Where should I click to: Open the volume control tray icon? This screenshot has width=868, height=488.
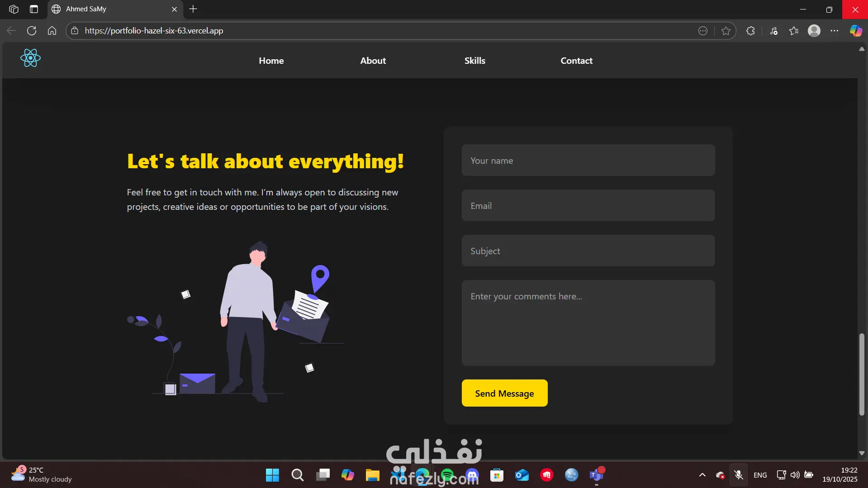pos(795,475)
